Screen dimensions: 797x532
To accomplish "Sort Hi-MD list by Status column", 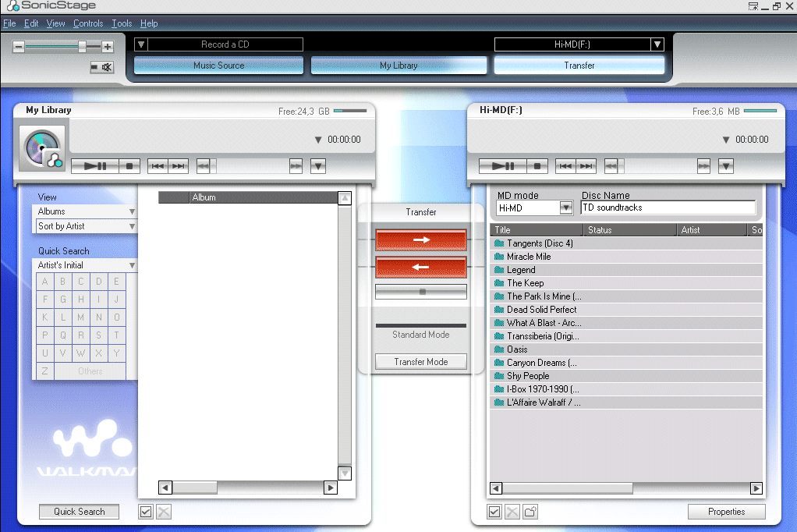I will [x=630, y=230].
